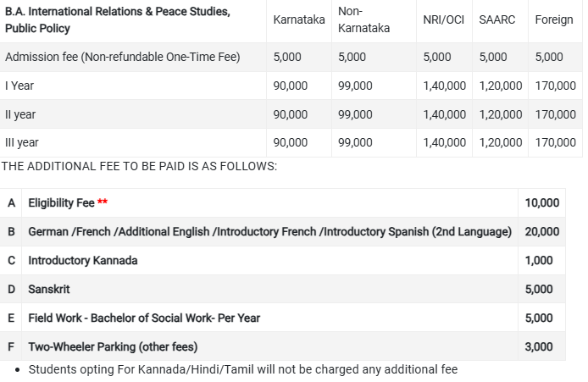Viewport: 588px width, 382px height.
Task: Select the Eligibility Fee amount 10,000
Action: coord(542,202)
